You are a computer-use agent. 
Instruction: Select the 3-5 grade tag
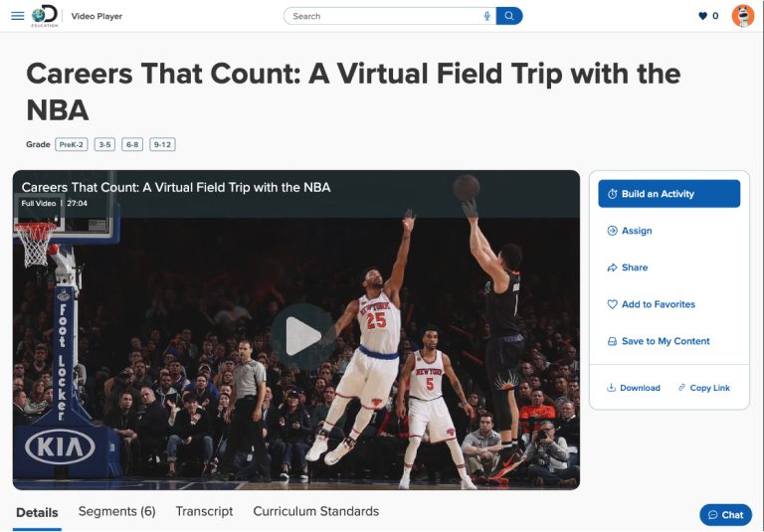click(104, 145)
